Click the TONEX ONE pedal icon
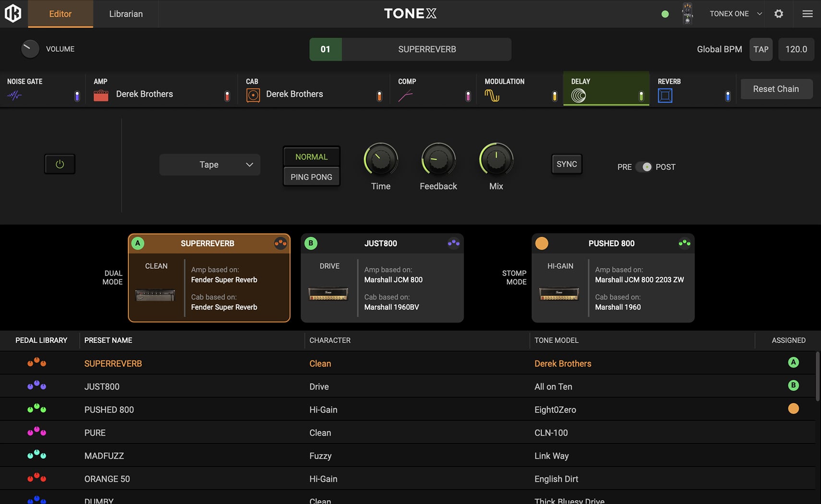 [x=688, y=13]
